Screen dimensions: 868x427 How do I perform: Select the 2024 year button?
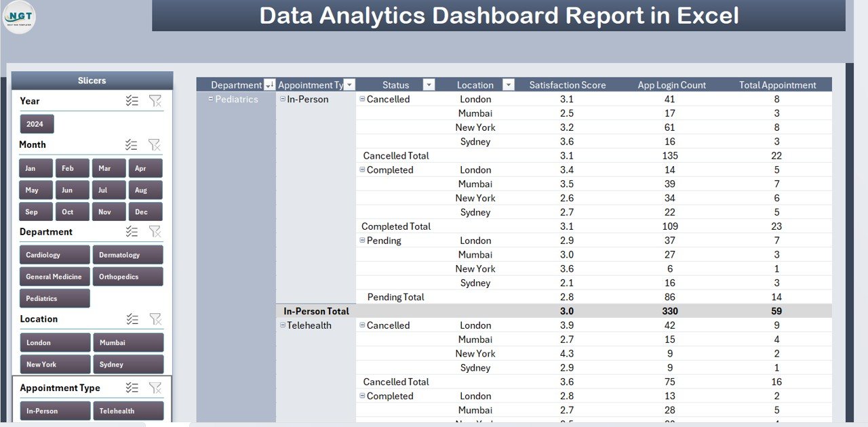tap(36, 124)
